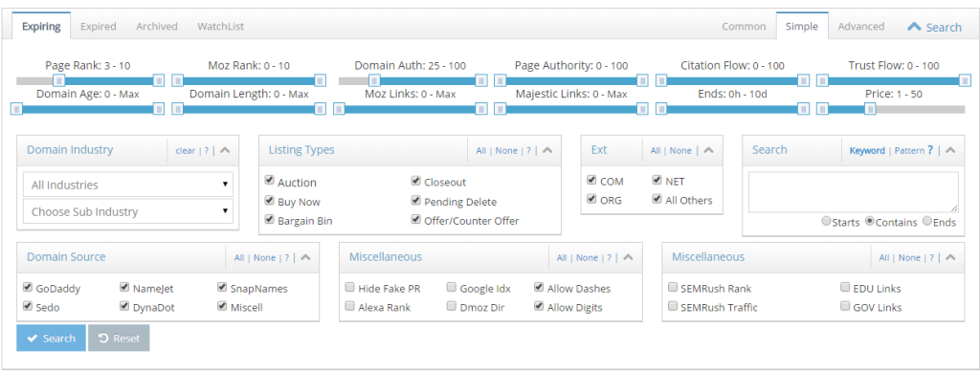
Task: Collapse the Domain Source panel chevron
Action: tap(306, 257)
